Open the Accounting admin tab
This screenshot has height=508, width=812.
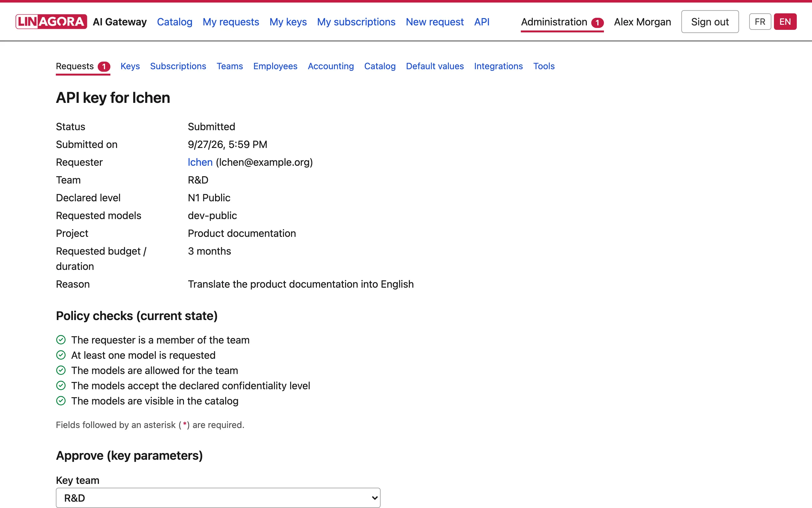tap(331, 66)
